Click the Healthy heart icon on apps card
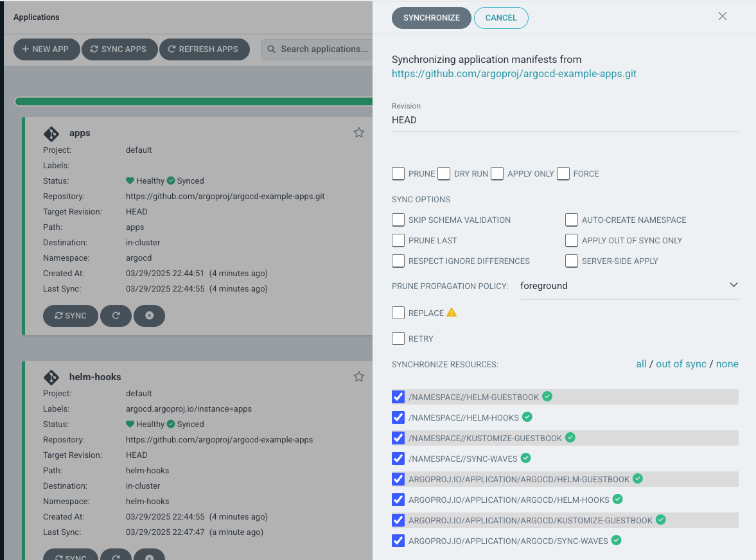Screen dimensions: 756x560 [130, 180]
